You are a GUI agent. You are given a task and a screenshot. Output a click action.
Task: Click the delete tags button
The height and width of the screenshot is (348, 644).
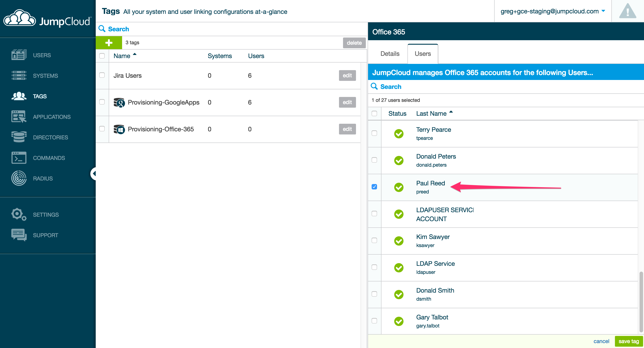(354, 43)
